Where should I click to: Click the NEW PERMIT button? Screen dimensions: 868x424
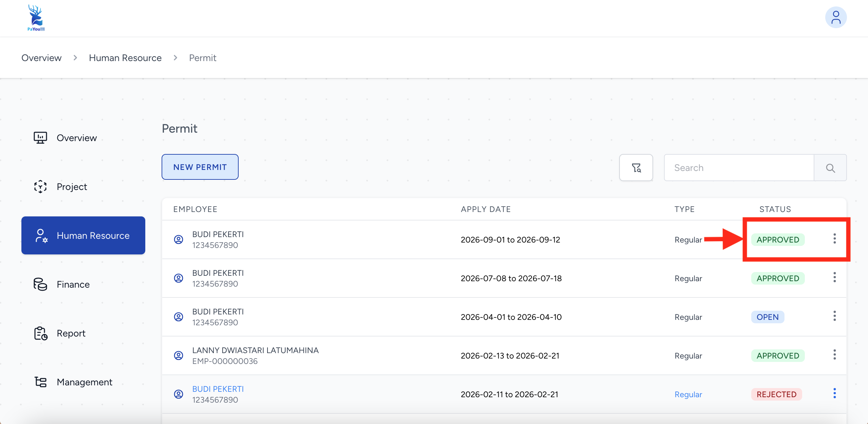coord(200,167)
